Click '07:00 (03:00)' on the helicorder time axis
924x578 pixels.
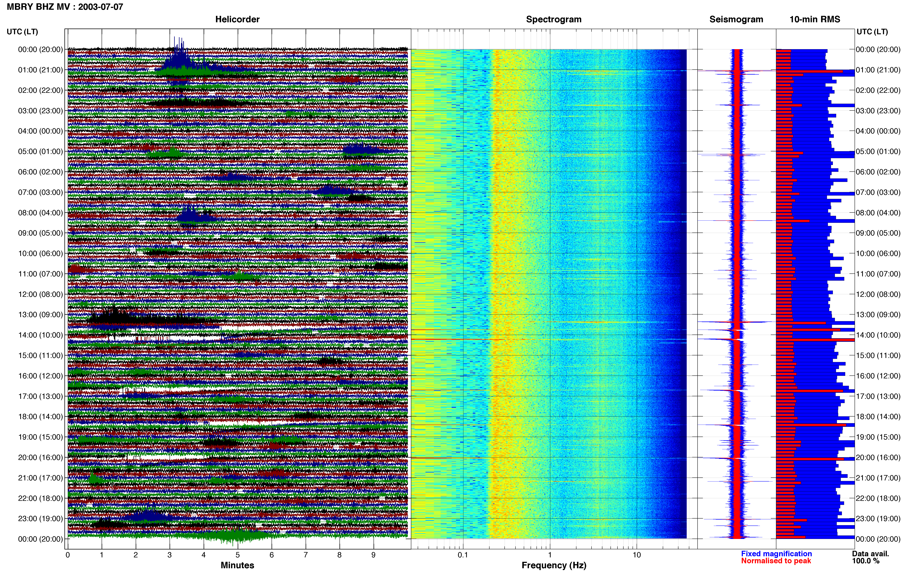(41, 192)
